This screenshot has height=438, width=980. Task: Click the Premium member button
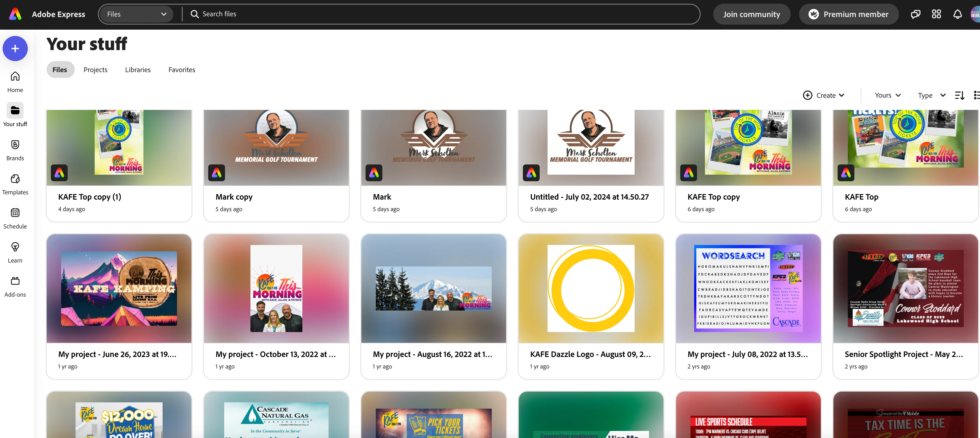point(849,14)
